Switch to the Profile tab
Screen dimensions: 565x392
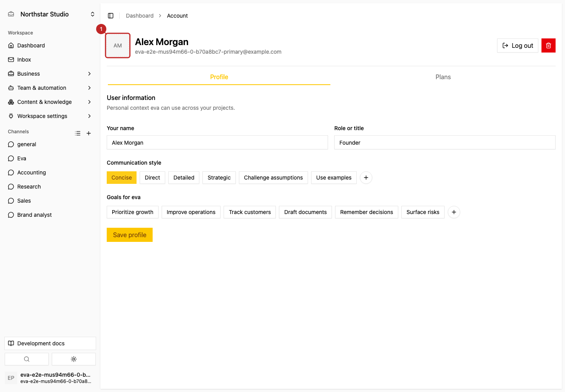219,77
